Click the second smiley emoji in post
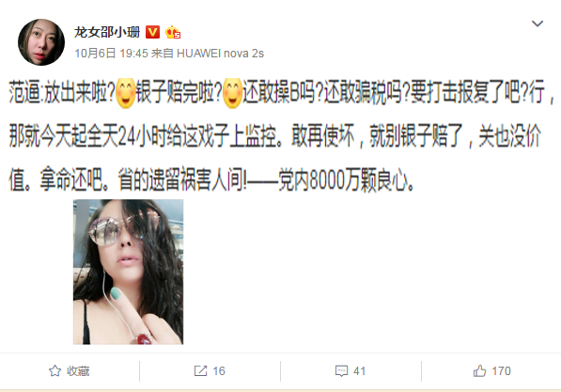The height and width of the screenshot is (392, 561). (x=232, y=93)
